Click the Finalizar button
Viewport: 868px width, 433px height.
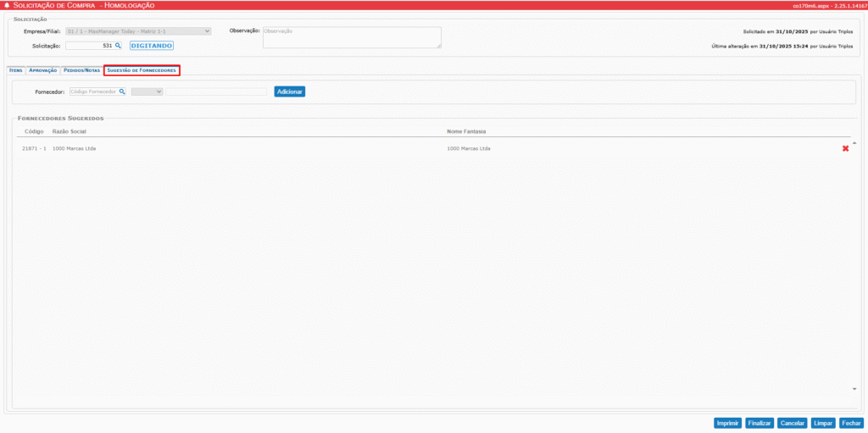[x=759, y=422]
